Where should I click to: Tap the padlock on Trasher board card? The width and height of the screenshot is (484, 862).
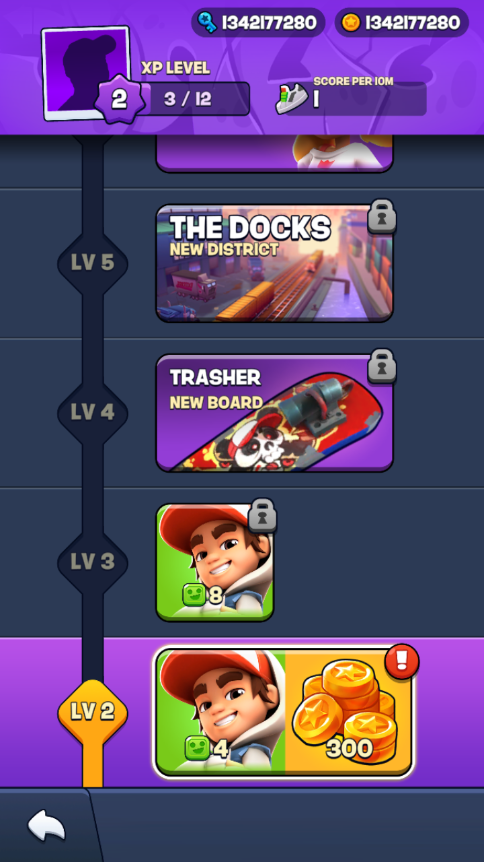click(x=382, y=366)
